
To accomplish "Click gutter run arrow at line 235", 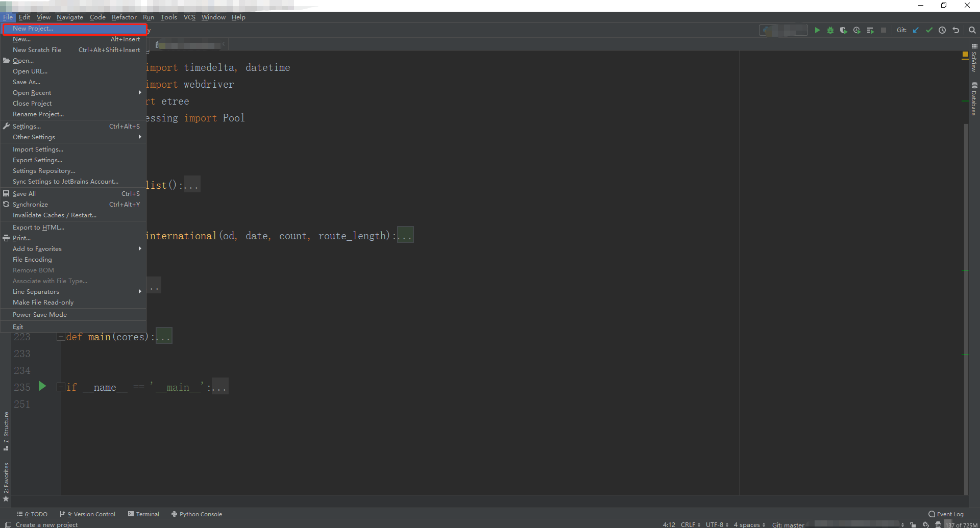I will [42, 387].
